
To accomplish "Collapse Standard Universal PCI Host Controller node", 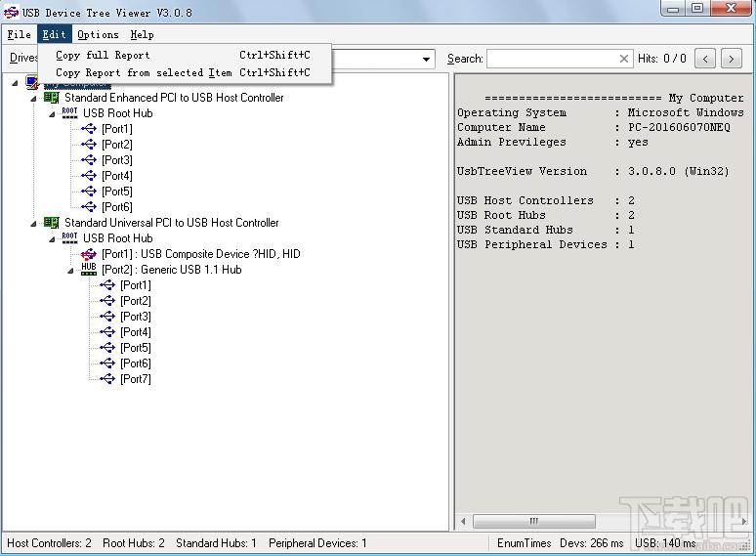I will (x=33, y=224).
